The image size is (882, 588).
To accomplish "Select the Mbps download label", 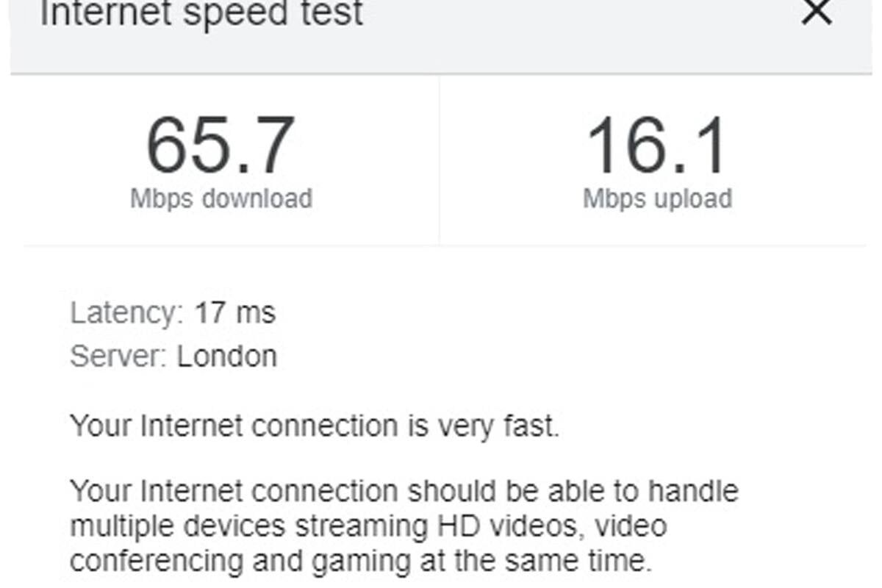I will (x=220, y=198).
